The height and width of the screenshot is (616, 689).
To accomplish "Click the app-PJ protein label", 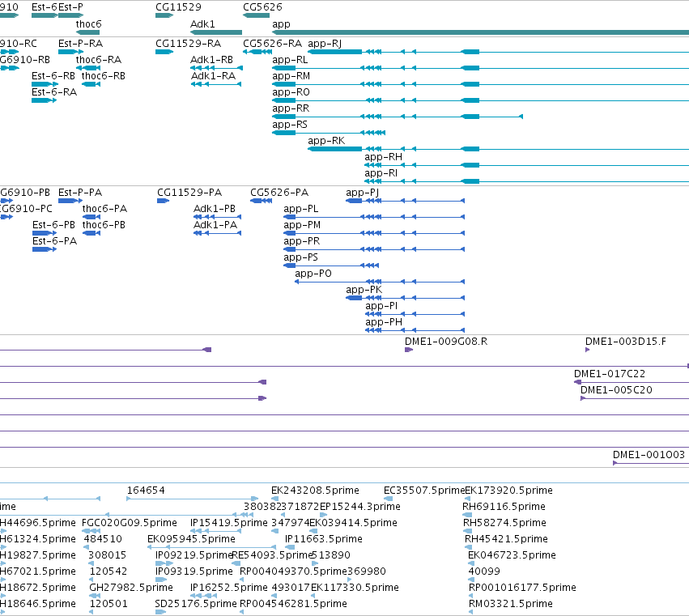I will (362, 193).
